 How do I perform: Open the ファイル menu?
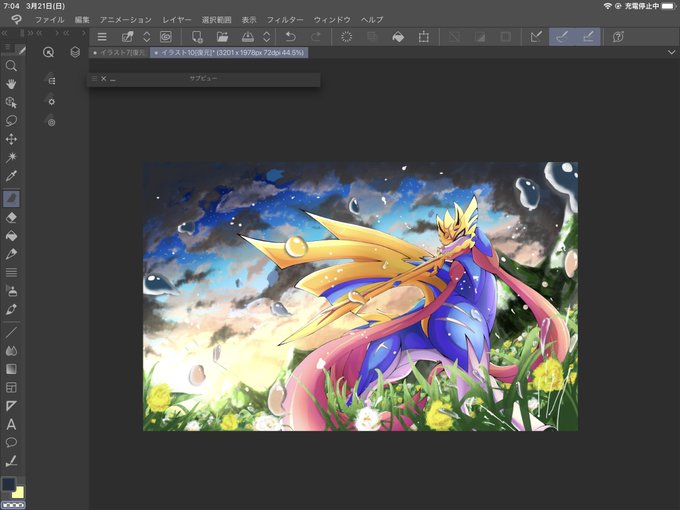point(49,20)
